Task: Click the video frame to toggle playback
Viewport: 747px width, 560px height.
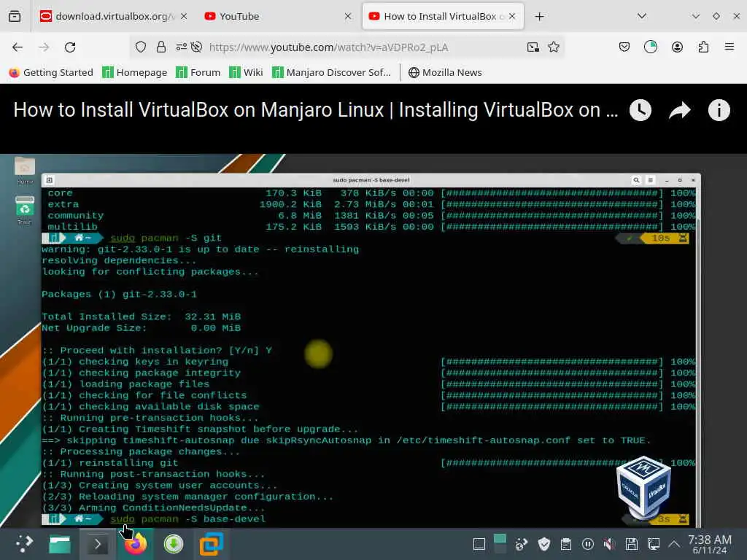Action: tap(373, 341)
